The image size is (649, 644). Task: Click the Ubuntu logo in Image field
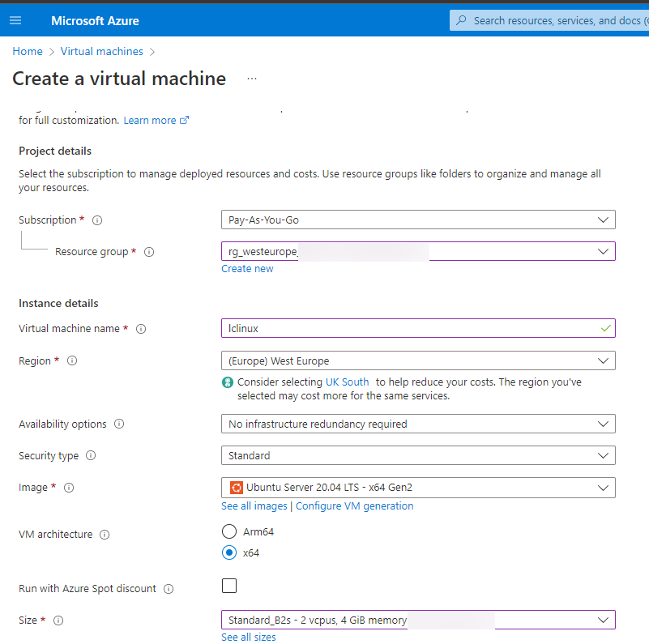click(x=237, y=488)
